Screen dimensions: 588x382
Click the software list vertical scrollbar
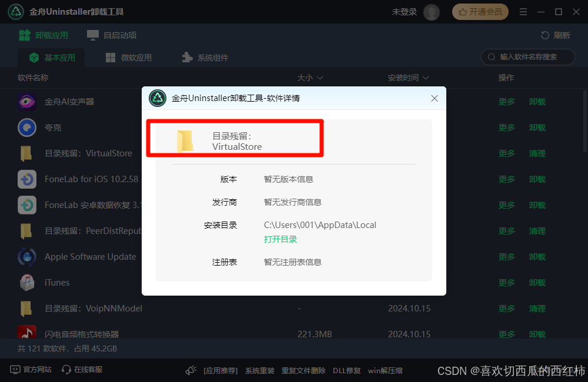pyautogui.click(x=585, y=120)
